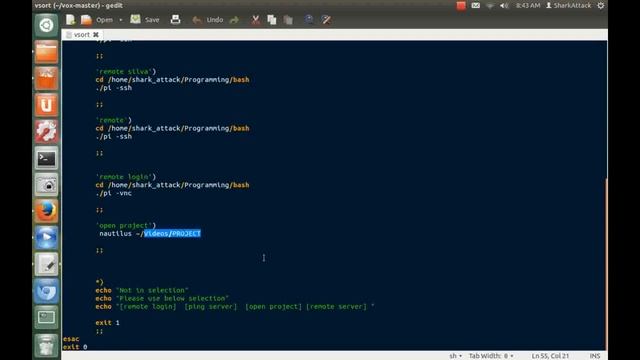640x360 pixels.
Task: Open Find and Replace tool icon
Action: (x=326, y=20)
